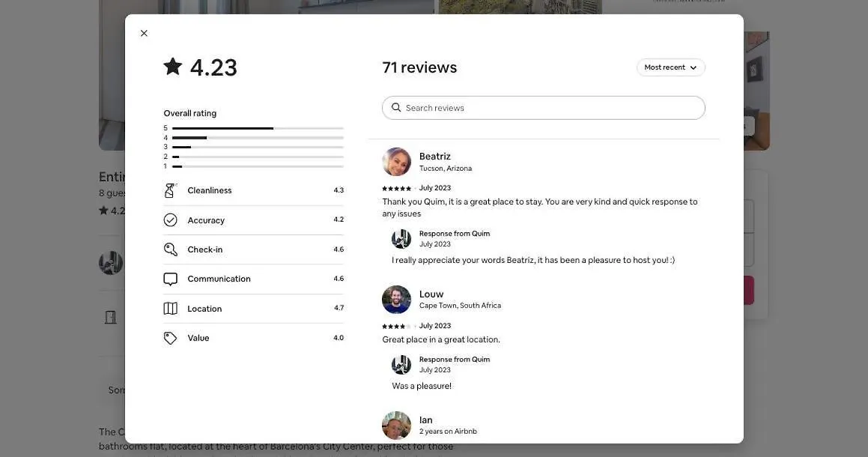Click 'Was a pleasure!' reply text

422,386
